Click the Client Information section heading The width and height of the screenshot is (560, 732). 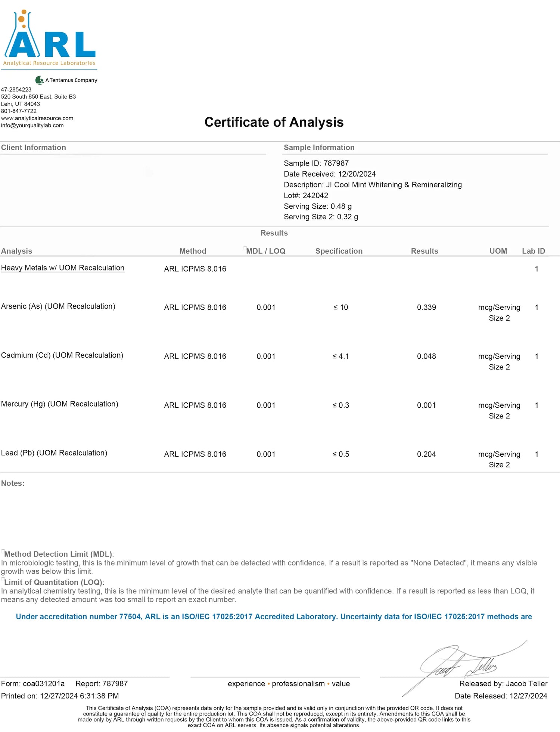click(x=33, y=148)
